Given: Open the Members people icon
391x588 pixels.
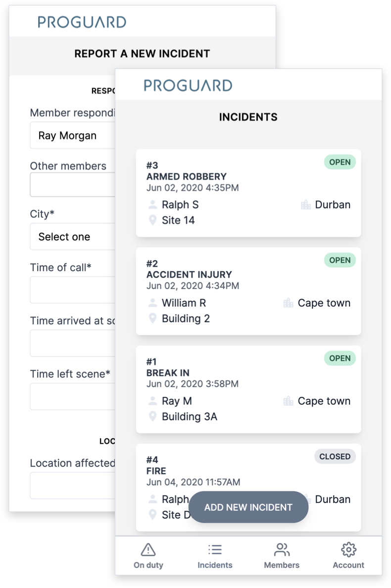Looking at the screenshot, I should pos(282,550).
